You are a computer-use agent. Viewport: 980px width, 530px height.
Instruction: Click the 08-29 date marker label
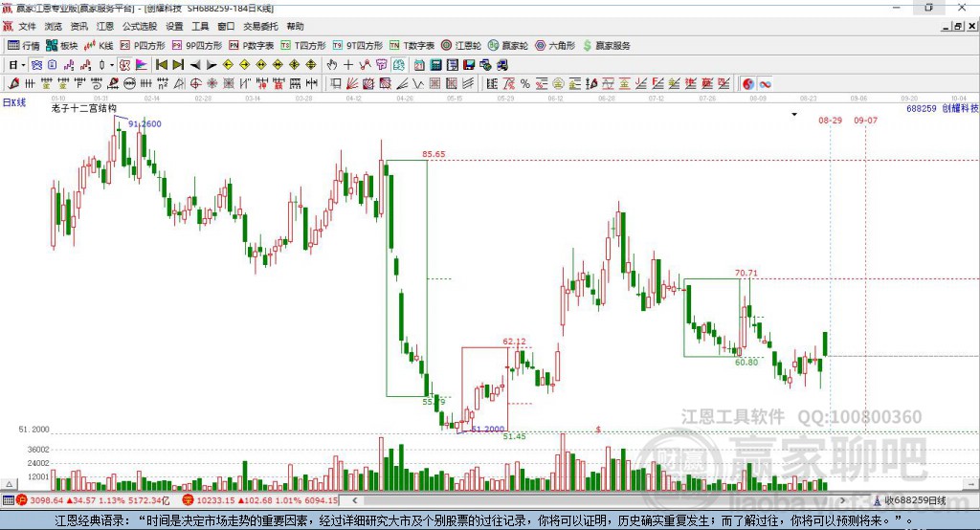pyautogui.click(x=830, y=120)
